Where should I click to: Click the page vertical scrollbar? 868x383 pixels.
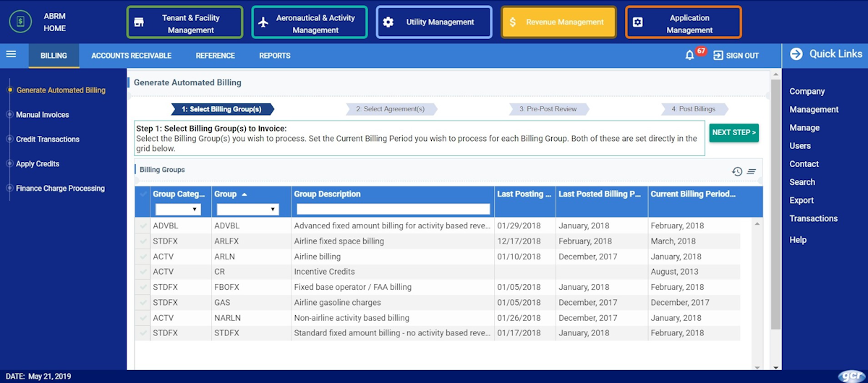[x=775, y=205]
